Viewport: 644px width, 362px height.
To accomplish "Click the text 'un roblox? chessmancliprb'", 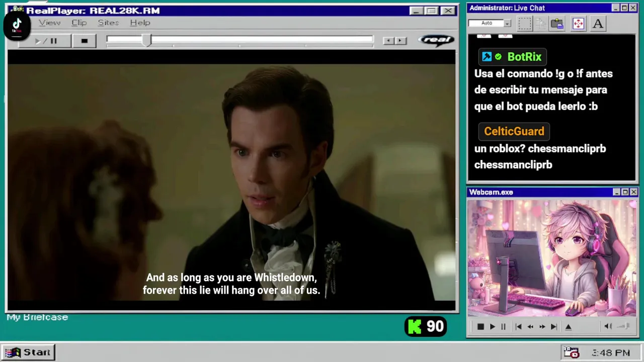I will click(540, 149).
